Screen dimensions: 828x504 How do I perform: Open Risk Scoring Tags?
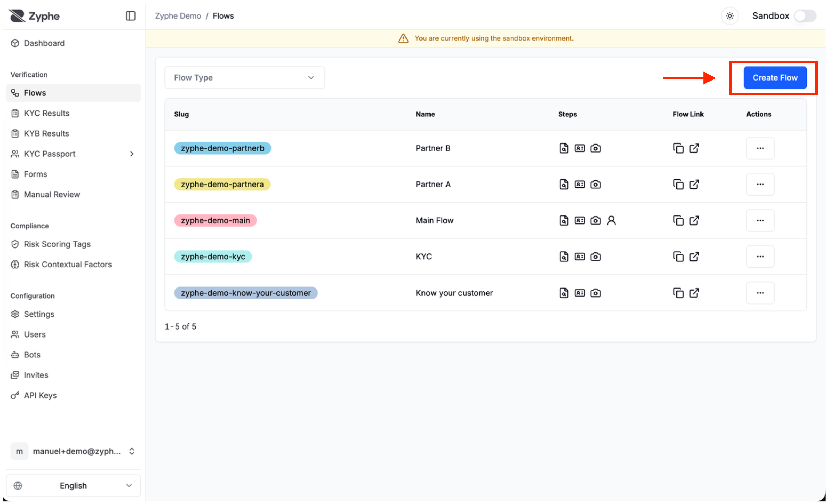[73, 244]
